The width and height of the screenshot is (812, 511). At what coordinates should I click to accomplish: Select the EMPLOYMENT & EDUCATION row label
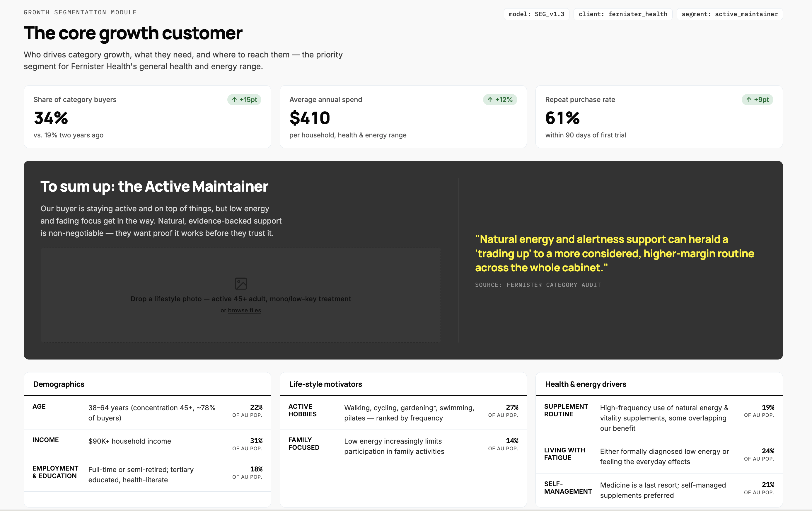coord(55,472)
